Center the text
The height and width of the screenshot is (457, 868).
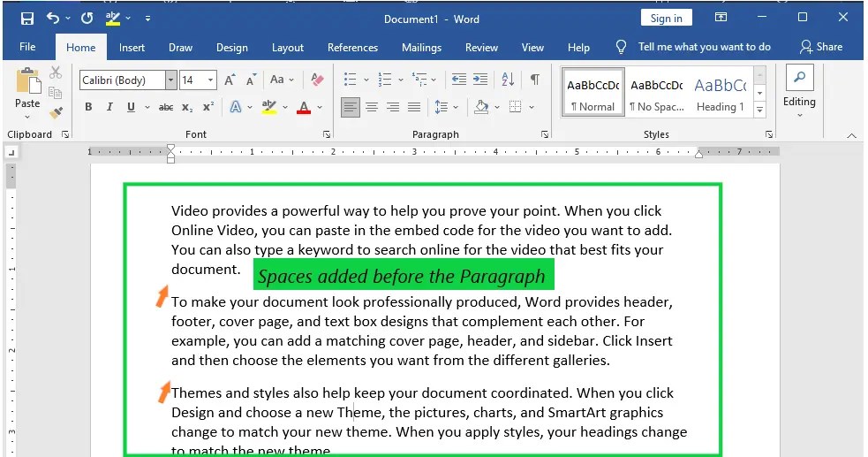click(x=372, y=107)
